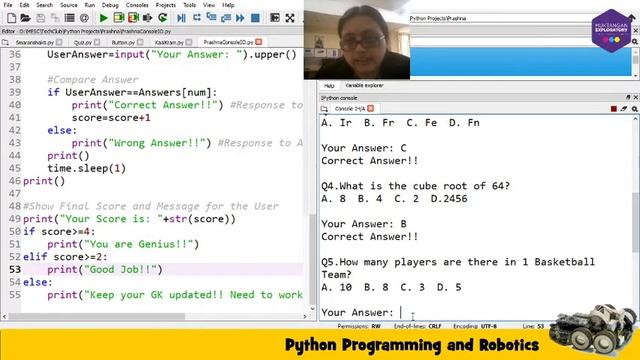Undock the IPython console pane
640x360 pixels.
tap(628, 97)
